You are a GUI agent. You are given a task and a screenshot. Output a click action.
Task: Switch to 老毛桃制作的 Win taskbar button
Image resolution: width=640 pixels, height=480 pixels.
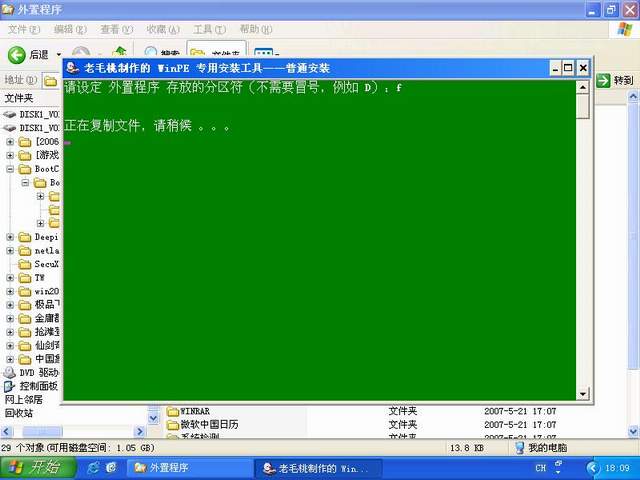coord(318,468)
